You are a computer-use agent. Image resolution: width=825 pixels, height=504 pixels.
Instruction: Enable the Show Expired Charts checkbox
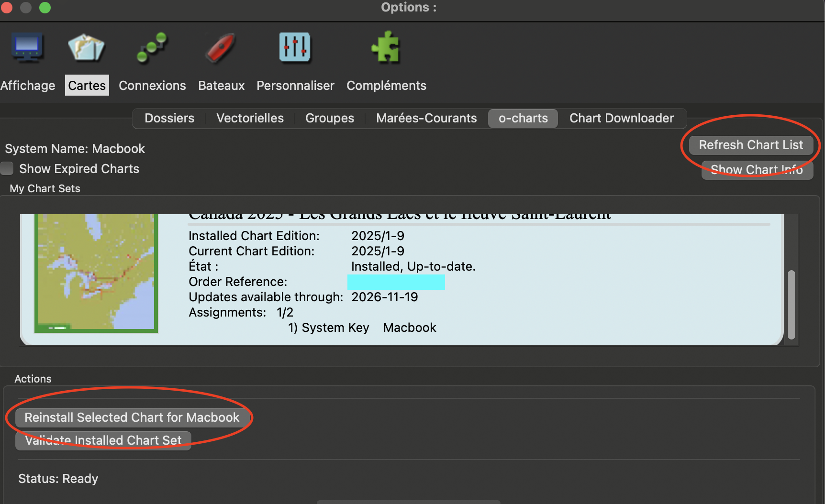pyautogui.click(x=7, y=169)
